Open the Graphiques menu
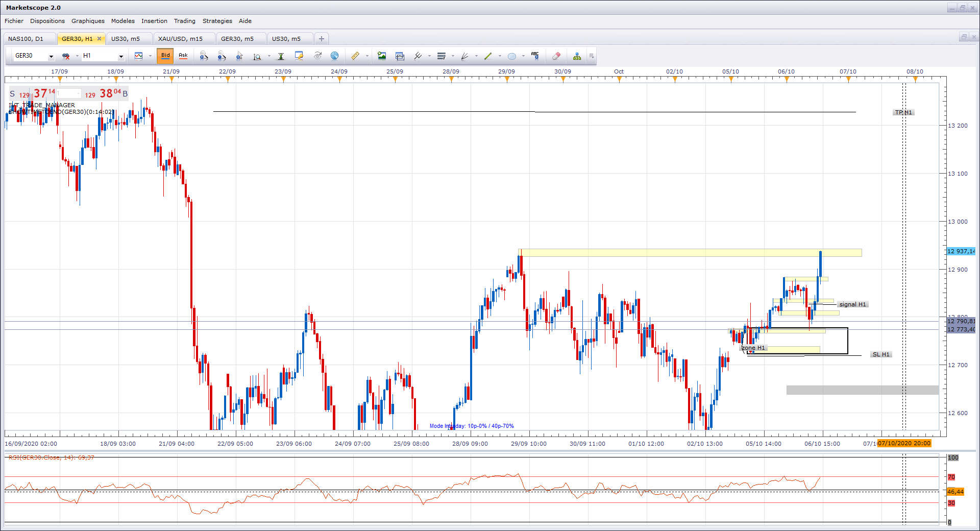This screenshot has height=531, width=980. [88, 21]
